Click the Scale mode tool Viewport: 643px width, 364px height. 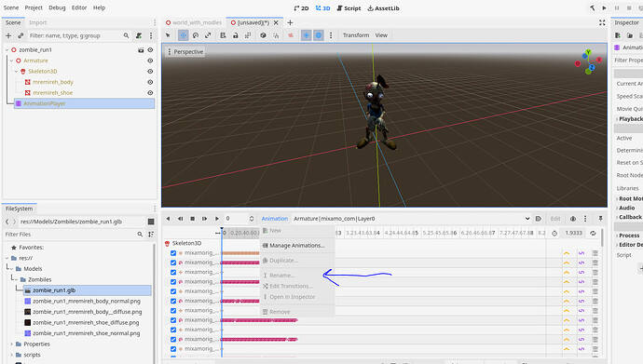coord(208,35)
